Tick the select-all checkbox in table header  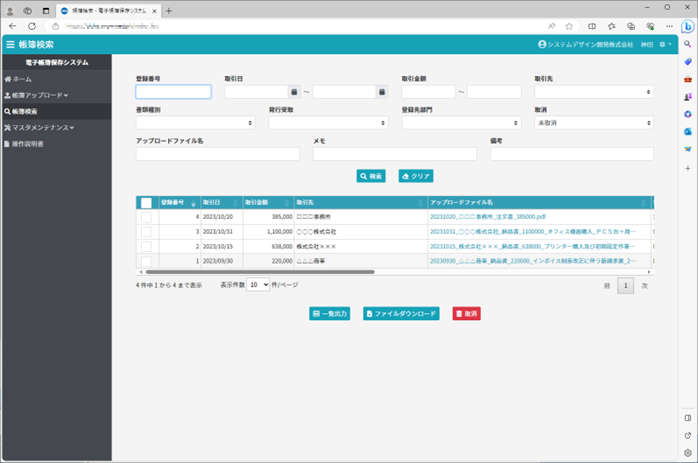pyautogui.click(x=146, y=203)
